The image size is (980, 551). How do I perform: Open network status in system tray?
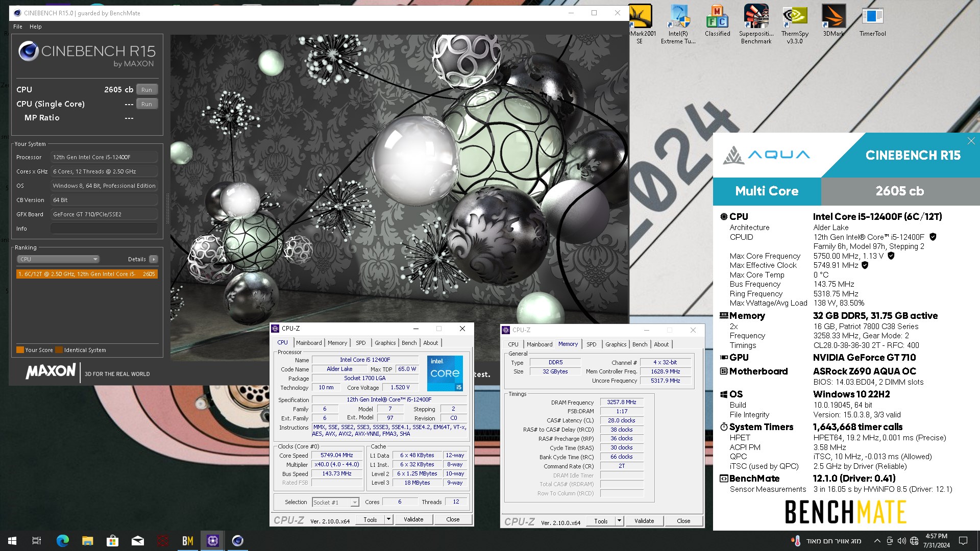914,541
